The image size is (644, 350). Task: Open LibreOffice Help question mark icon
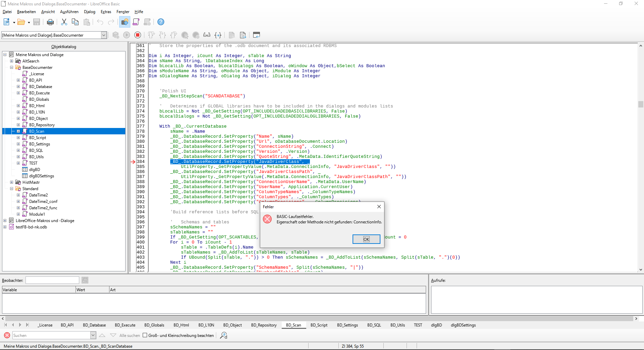(x=161, y=22)
